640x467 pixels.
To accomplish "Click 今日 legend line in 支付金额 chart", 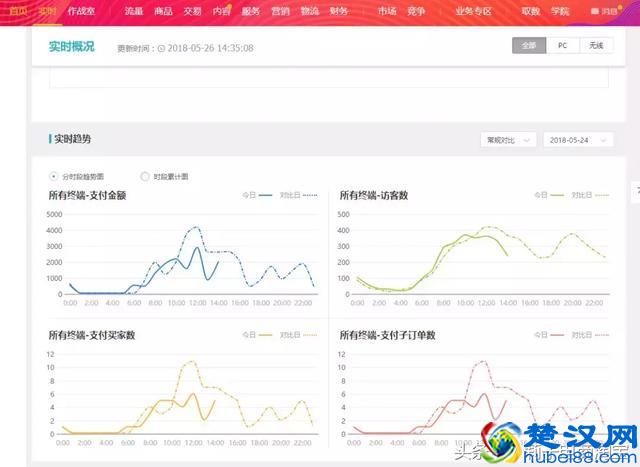I will [266, 195].
